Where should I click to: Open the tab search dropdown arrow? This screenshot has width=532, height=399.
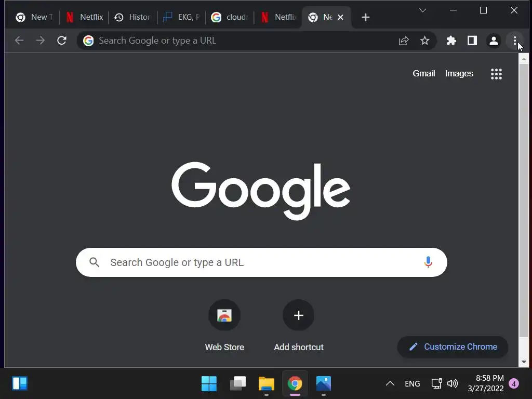point(422,10)
